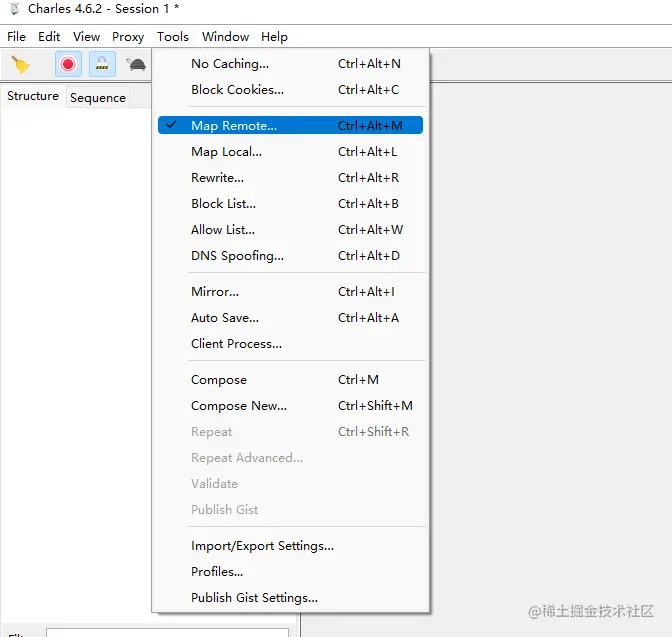Open the Rewrite... tool
This screenshot has width=672, height=637.
[291, 178]
